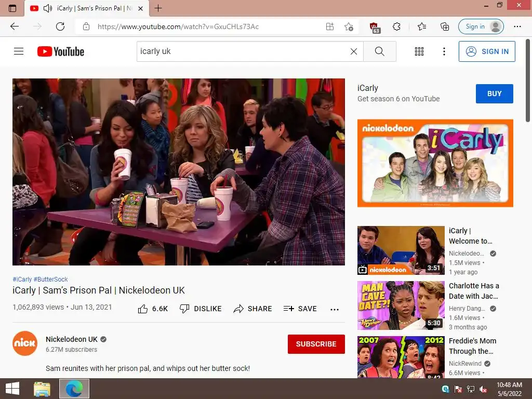Reload the page with refresh icon
Screen dimensions: 532x399
60,26
